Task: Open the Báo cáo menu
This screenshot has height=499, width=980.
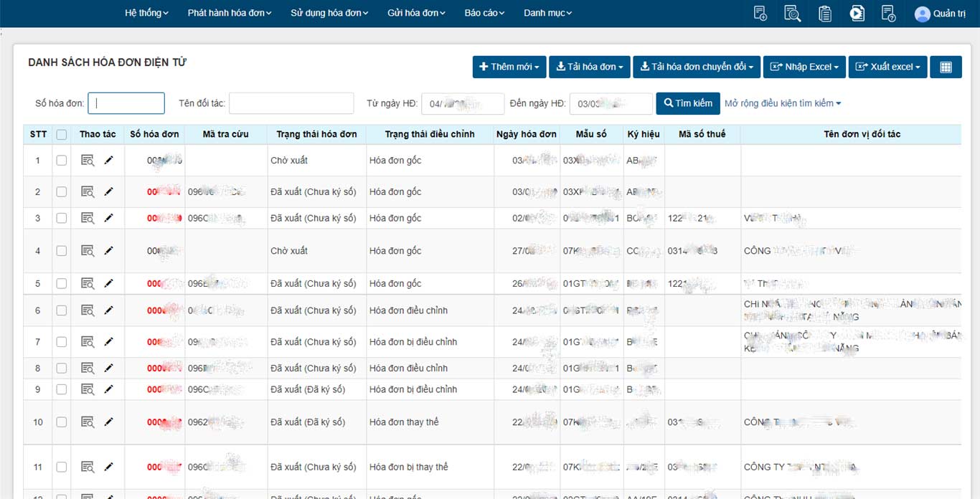Action: [484, 13]
